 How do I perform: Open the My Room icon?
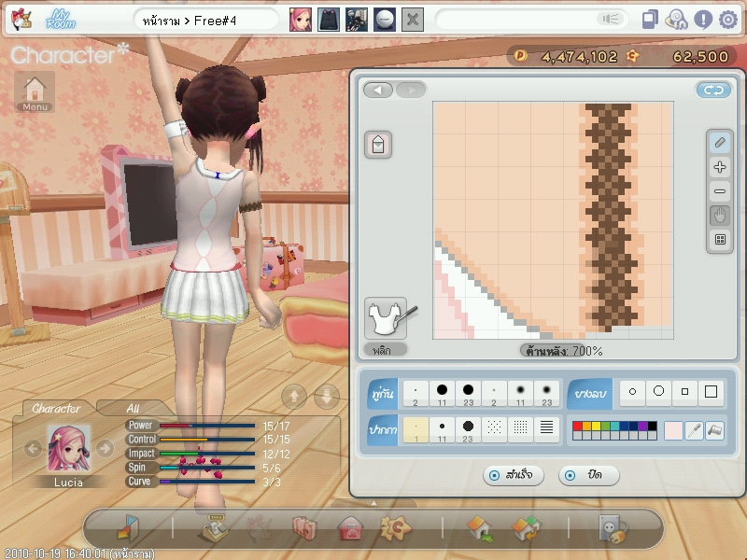[61, 20]
